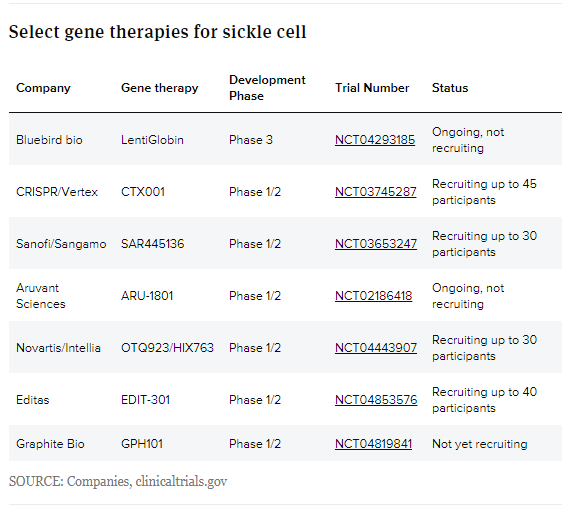Screen dimensions: 569x508
Task: Click the SOURCE clinicaltrials.gov caption
Action: 118,481
